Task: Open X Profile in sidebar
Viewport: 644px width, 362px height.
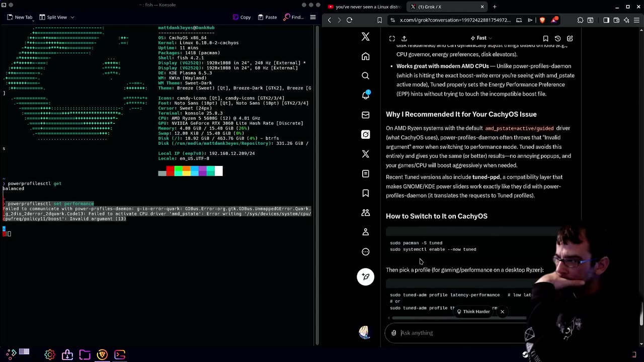Action: tap(366, 232)
